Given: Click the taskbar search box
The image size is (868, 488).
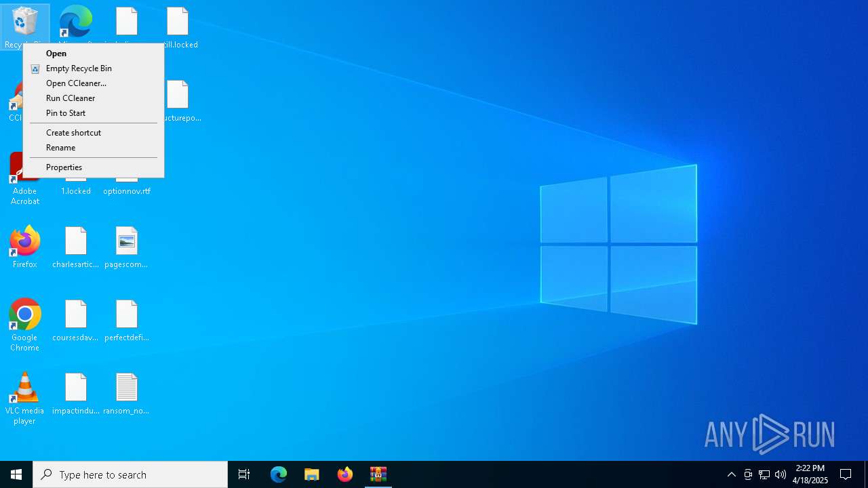Looking at the screenshot, I should [x=130, y=474].
